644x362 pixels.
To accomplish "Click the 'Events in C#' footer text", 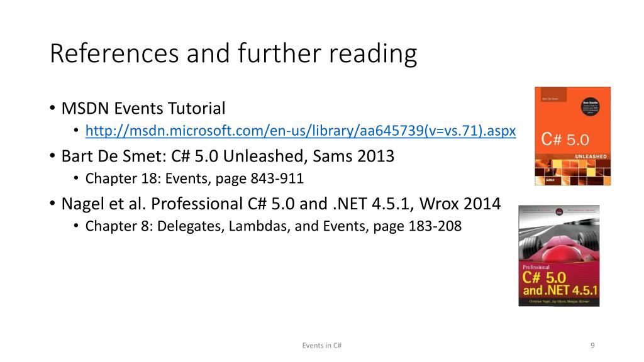I will (x=321, y=346).
